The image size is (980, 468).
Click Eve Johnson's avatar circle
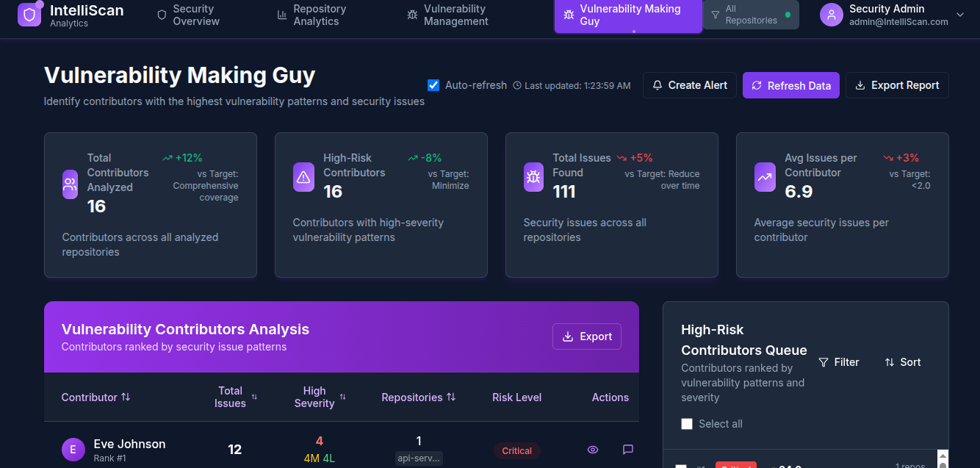point(73,450)
